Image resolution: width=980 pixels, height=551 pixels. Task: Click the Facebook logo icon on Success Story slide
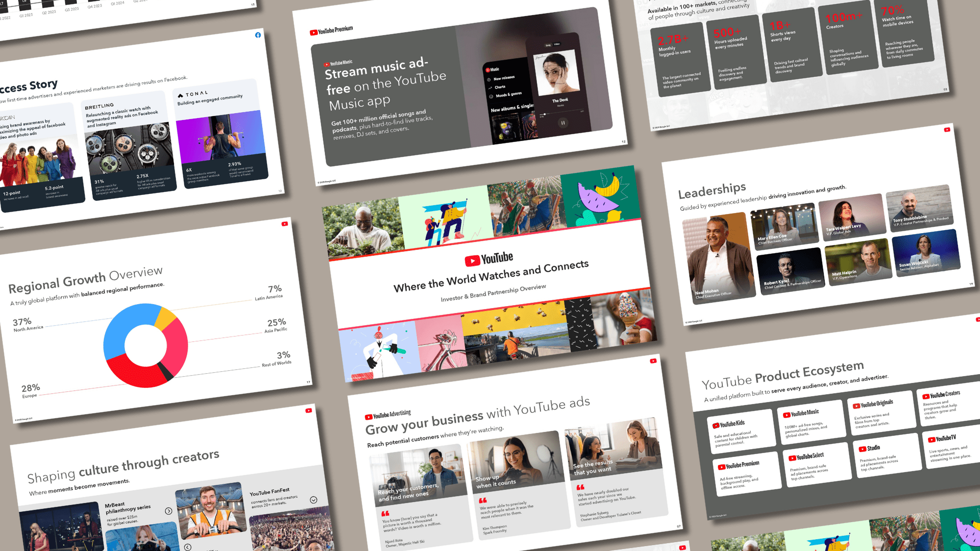[x=258, y=35]
